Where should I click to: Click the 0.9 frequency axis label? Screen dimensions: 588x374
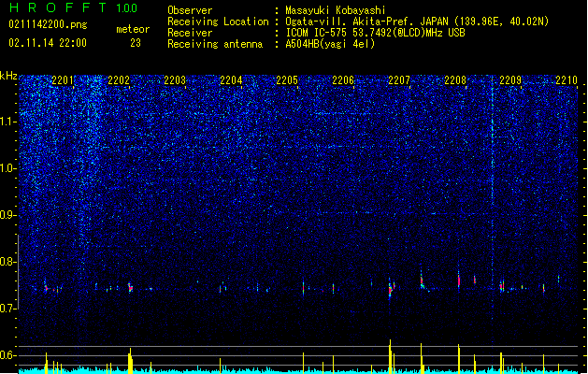(x=8, y=215)
